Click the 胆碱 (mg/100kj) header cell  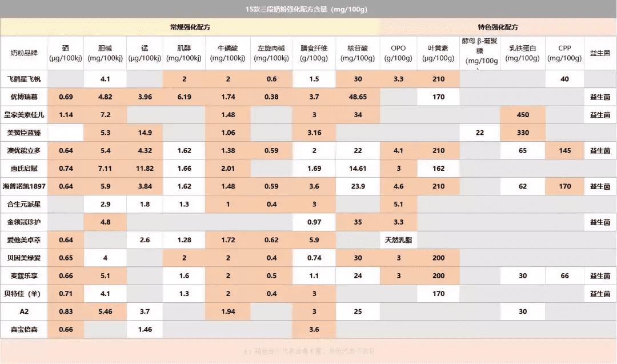pyautogui.click(x=105, y=53)
